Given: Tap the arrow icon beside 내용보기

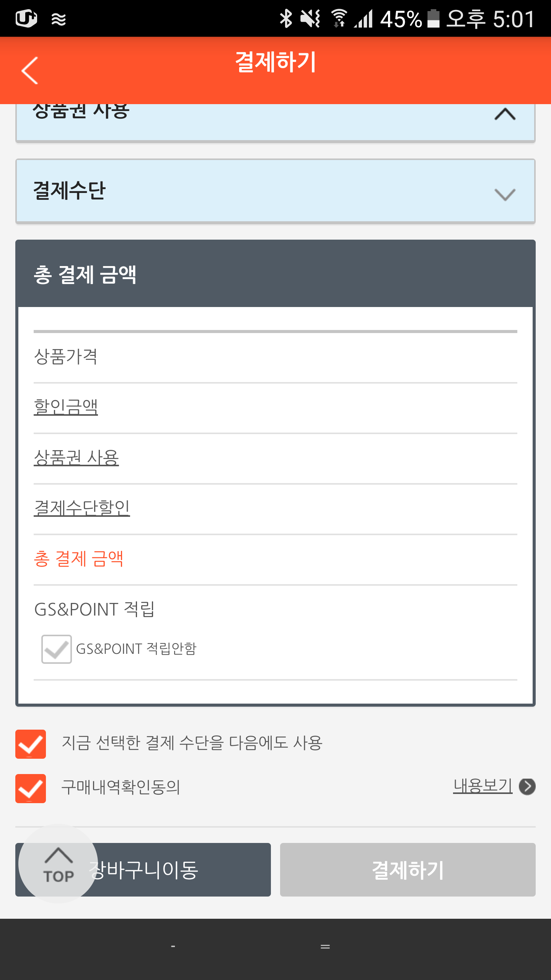Looking at the screenshot, I should pyautogui.click(x=527, y=787).
